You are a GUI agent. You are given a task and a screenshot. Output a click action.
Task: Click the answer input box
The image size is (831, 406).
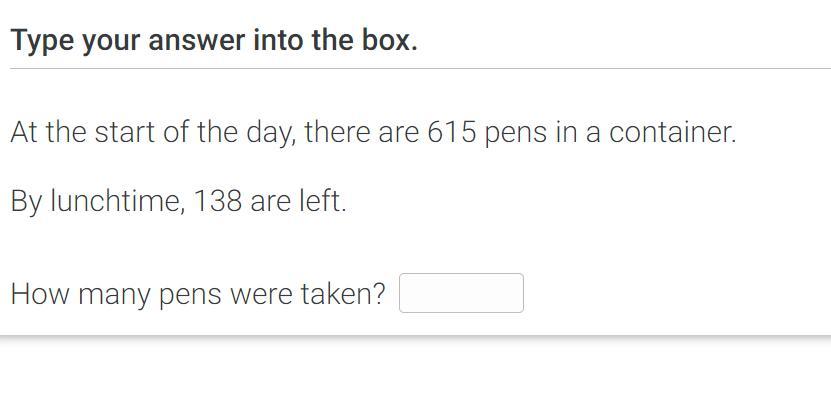461,293
